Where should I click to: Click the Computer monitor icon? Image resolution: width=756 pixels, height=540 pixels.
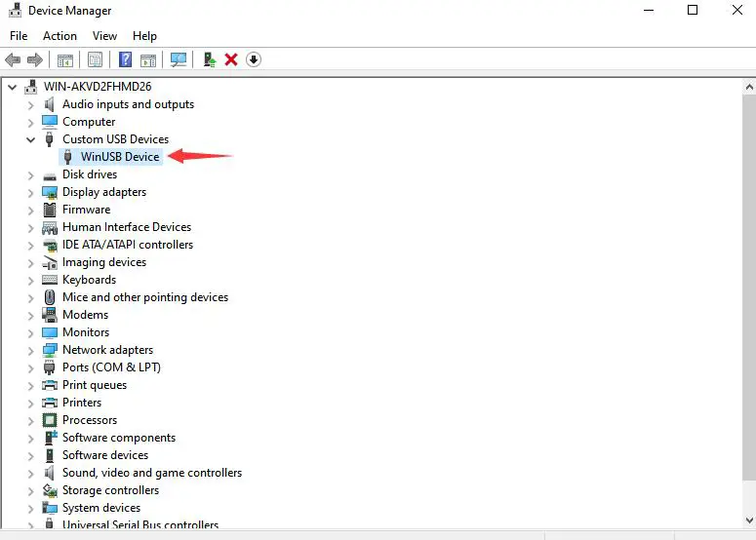50,122
